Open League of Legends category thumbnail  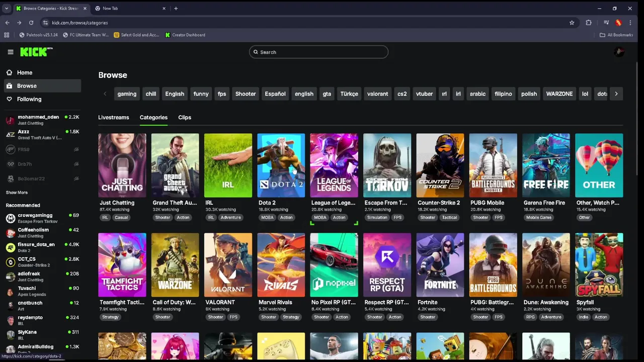334,165
